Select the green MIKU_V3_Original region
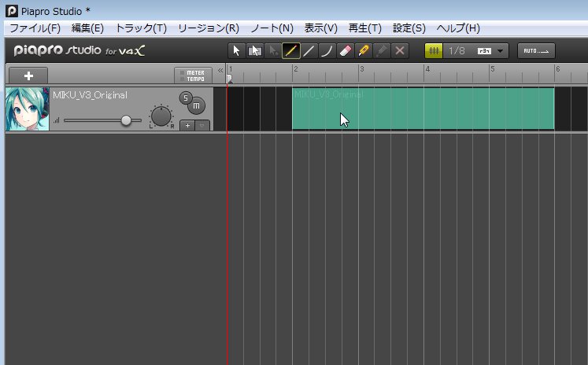Image resolution: width=588 pixels, height=365 pixels. point(423,109)
